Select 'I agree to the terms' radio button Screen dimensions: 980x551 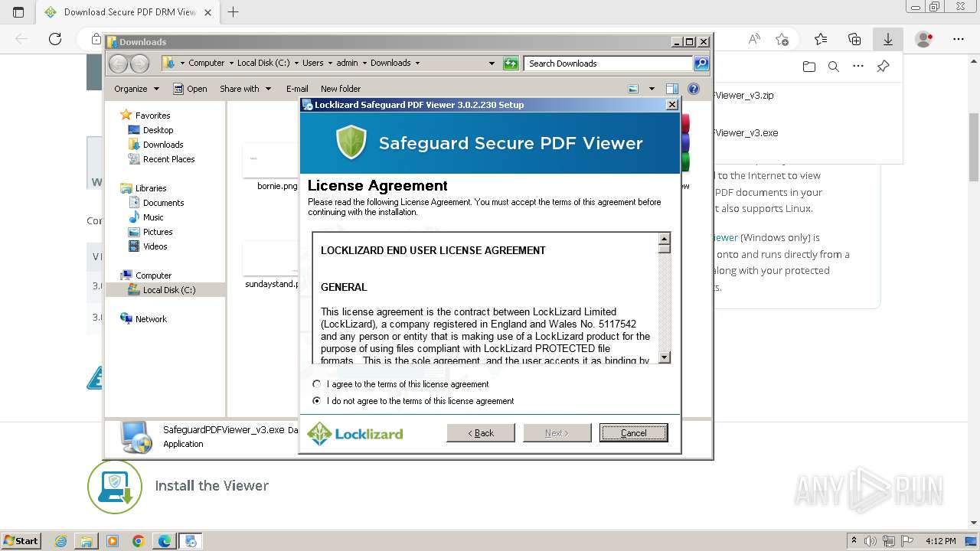[x=317, y=384]
